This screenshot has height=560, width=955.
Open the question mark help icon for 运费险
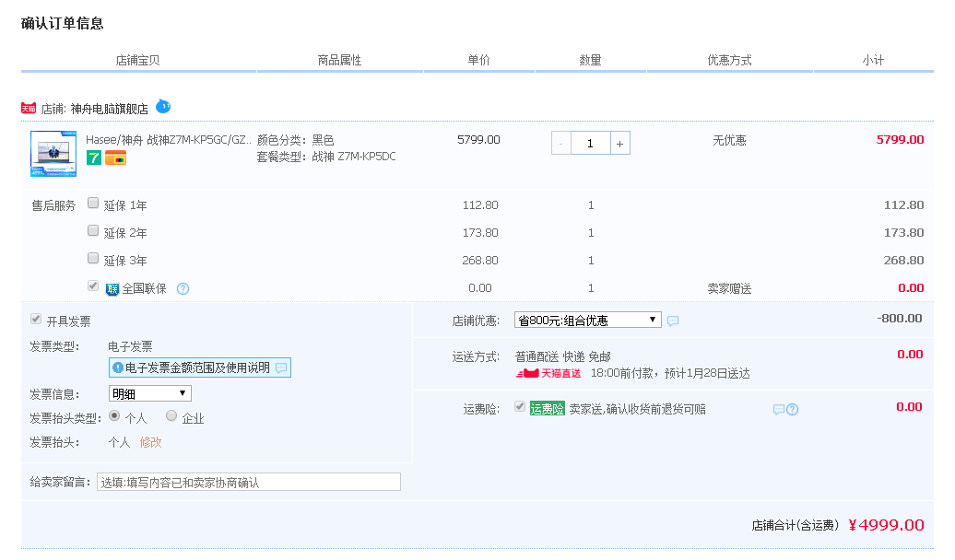tap(792, 409)
